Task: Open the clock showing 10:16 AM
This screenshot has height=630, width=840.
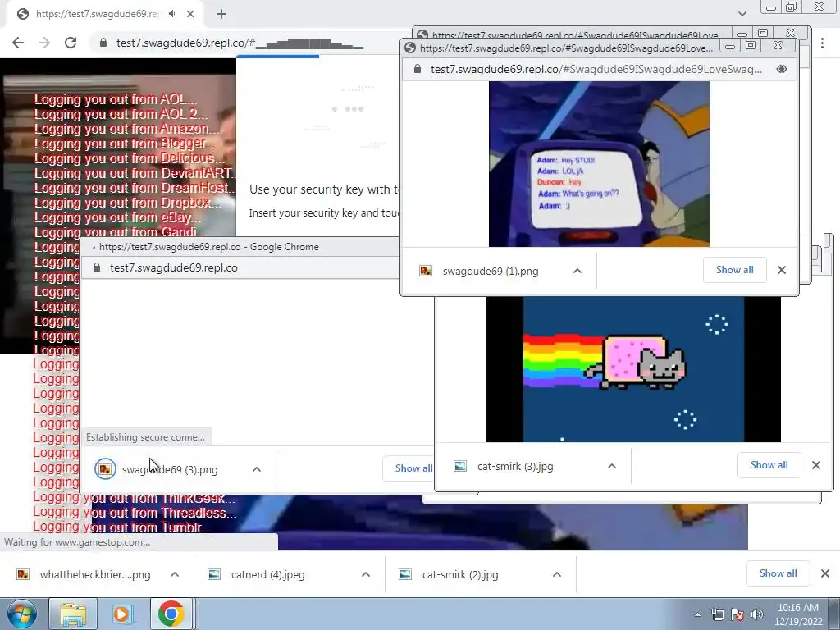Action: pyautogui.click(x=798, y=614)
